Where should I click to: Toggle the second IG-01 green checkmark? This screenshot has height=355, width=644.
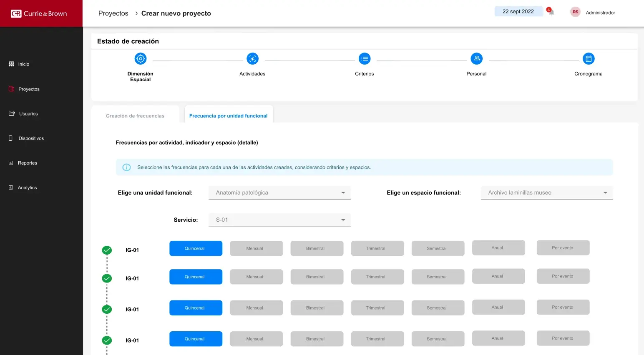coord(107,278)
